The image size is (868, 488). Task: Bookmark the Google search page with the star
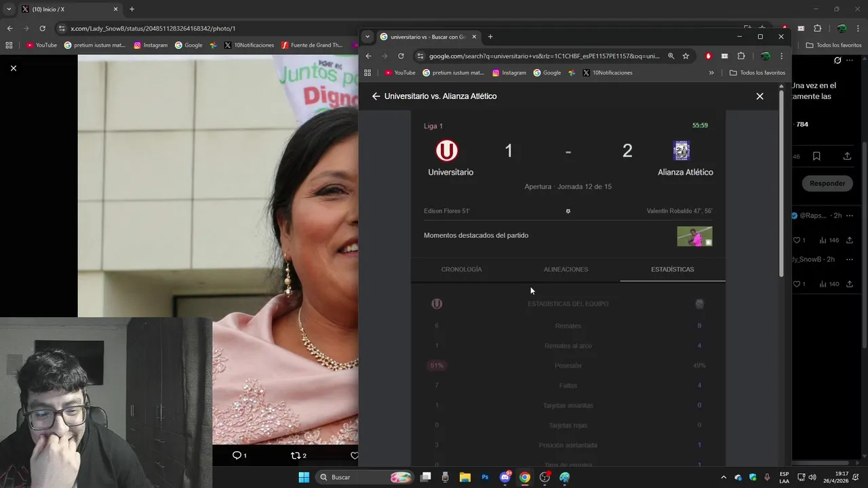(x=686, y=56)
